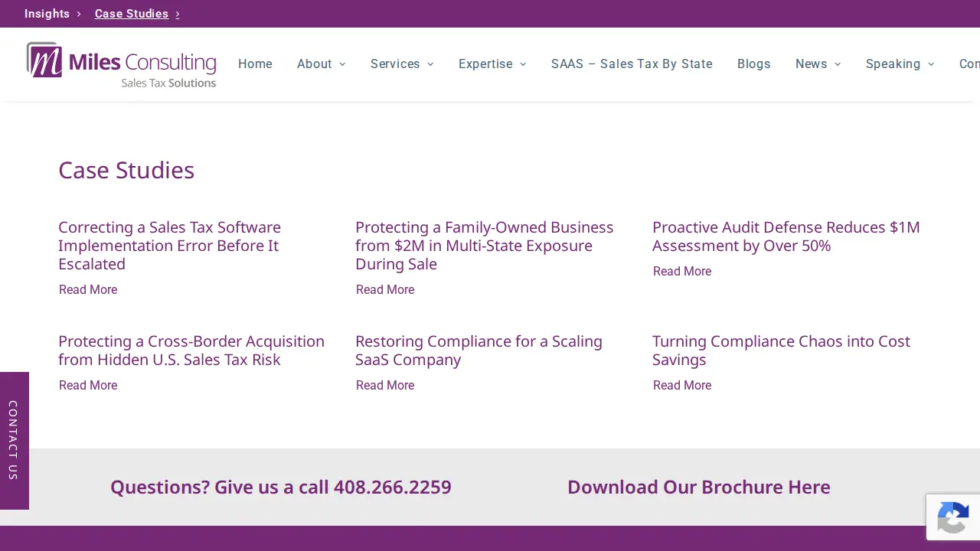Read More on Family-Owned Business case study
The image size is (980, 551).
pos(385,289)
